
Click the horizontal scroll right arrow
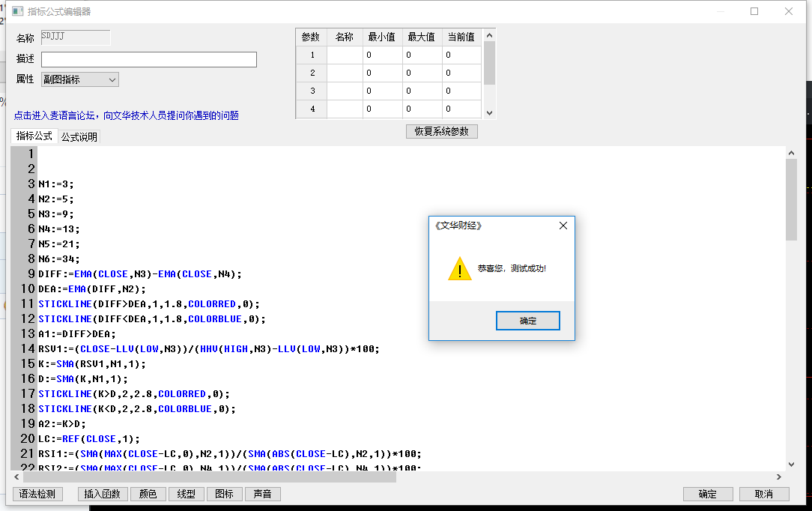click(x=779, y=477)
